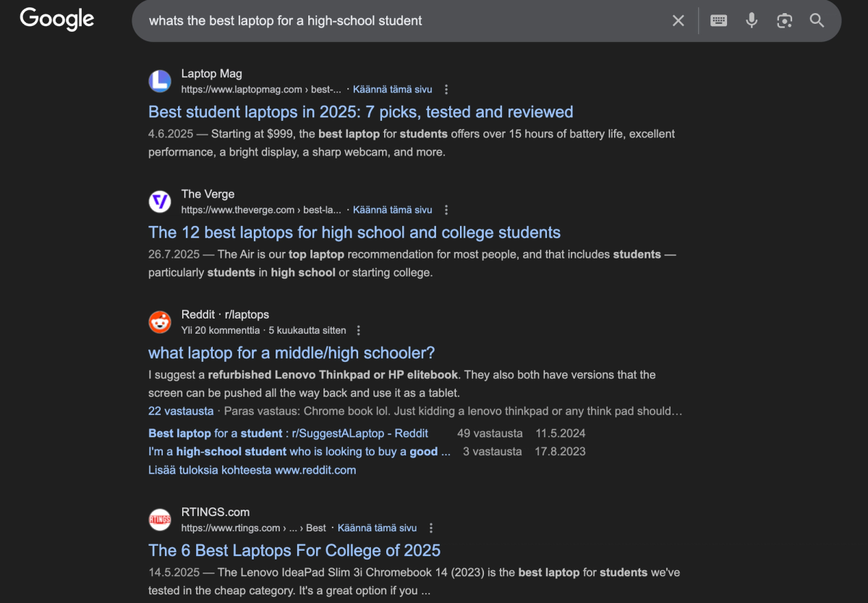Select the voice search microphone icon

click(752, 20)
